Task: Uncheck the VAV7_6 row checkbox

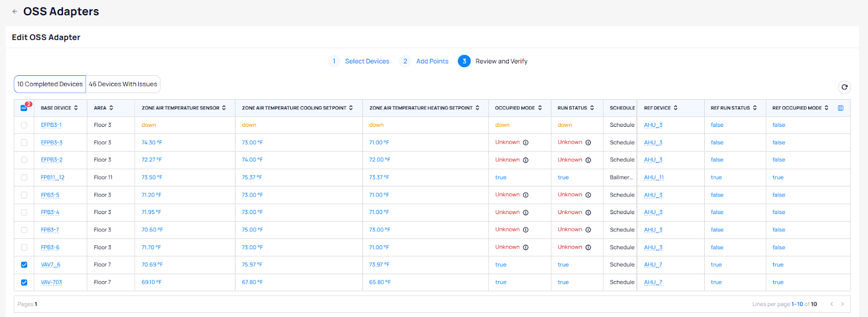Action: pyautogui.click(x=24, y=265)
